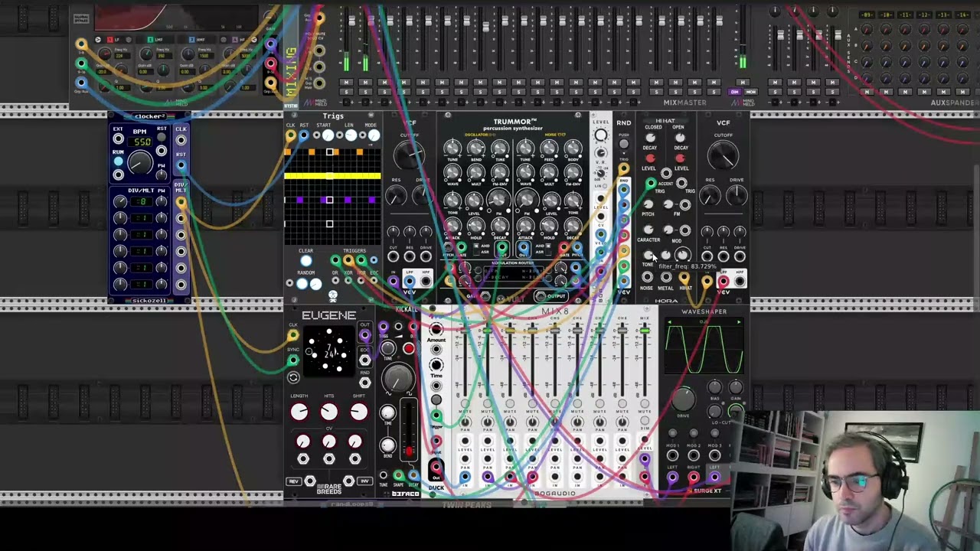This screenshot has width=980, height=551.
Task: Click the oscillator GATE jack on Trummor
Action: pos(460,247)
